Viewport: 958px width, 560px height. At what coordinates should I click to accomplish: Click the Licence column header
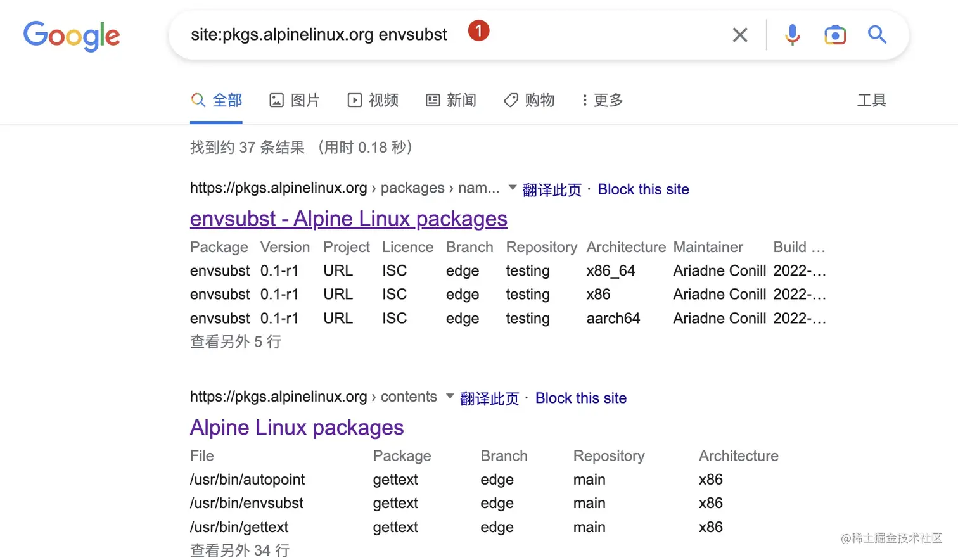click(408, 247)
